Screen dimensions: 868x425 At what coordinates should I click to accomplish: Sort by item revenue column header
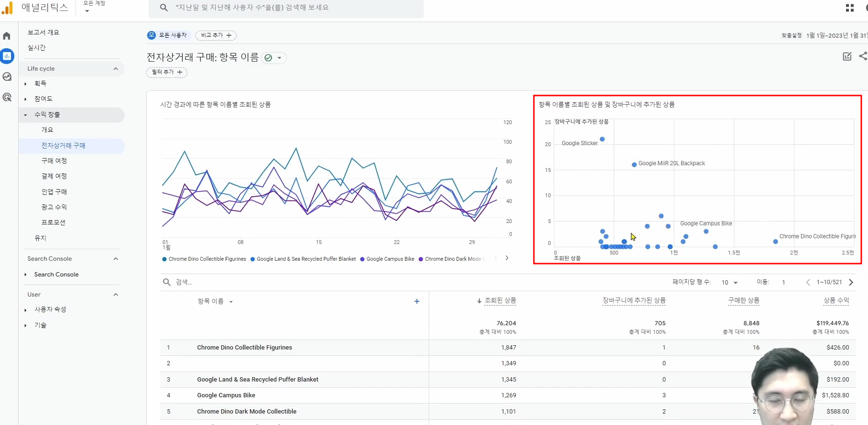[x=836, y=300]
